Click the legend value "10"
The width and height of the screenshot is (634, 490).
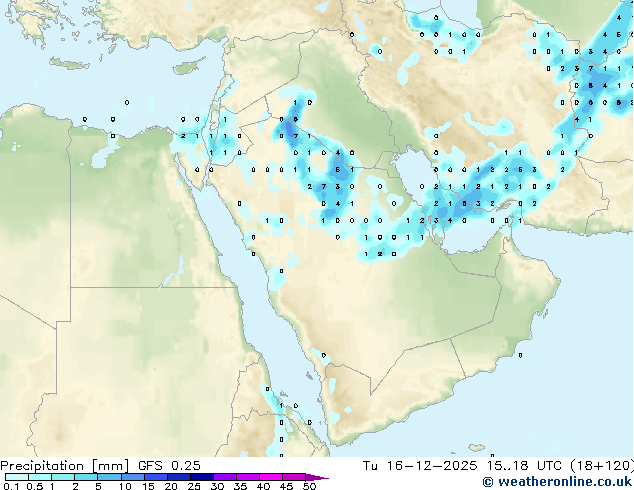pyautogui.click(x=125, y=486)
